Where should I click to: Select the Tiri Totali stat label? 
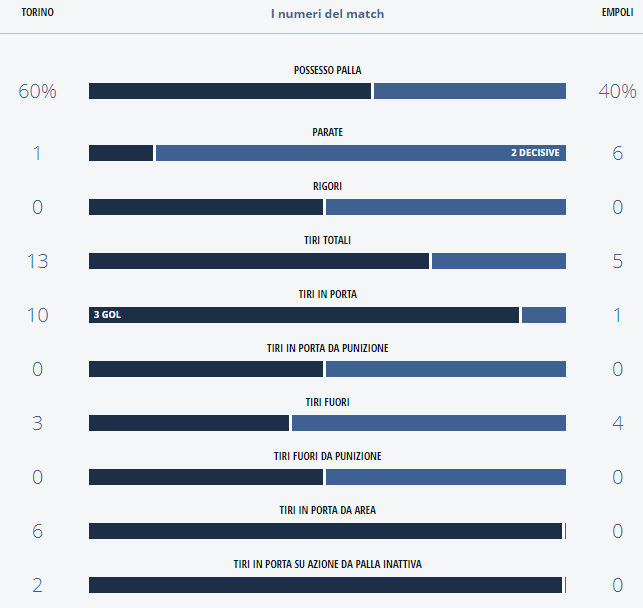[327, 240]
